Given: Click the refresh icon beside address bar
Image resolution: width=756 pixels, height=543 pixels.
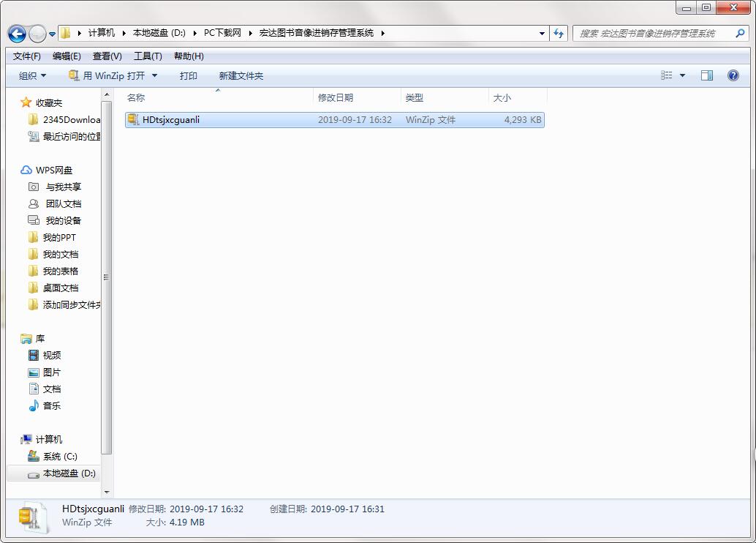Looking at the screenshot, I should point(559,33).
